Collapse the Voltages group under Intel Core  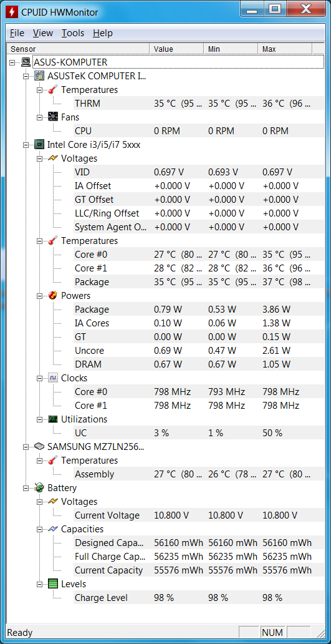point(39,159)
